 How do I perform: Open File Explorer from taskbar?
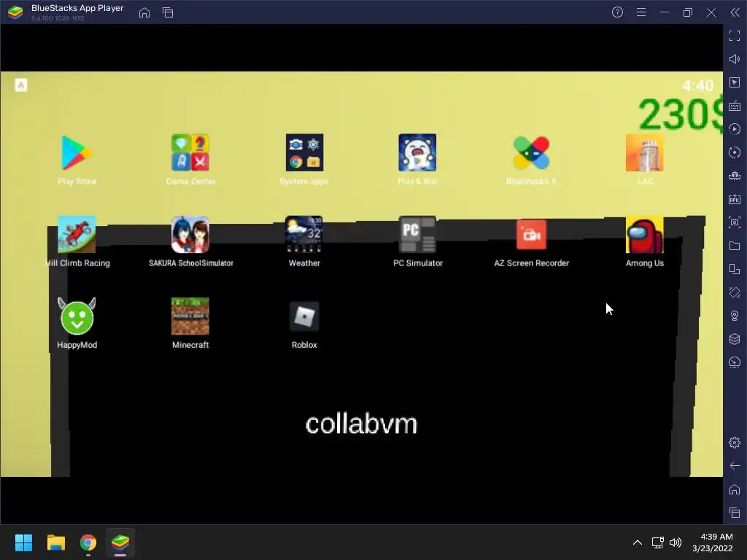(x=55, y=542)
